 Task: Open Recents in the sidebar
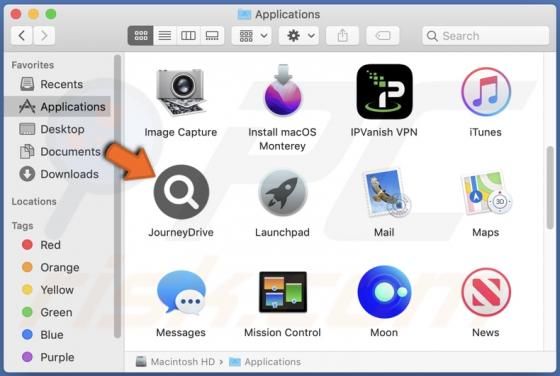pos(57,84)
